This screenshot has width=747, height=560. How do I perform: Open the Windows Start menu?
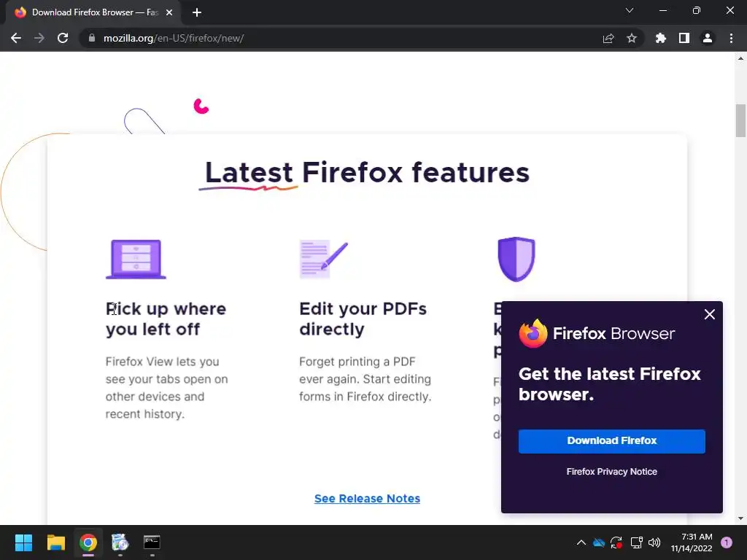click(23, 542)
